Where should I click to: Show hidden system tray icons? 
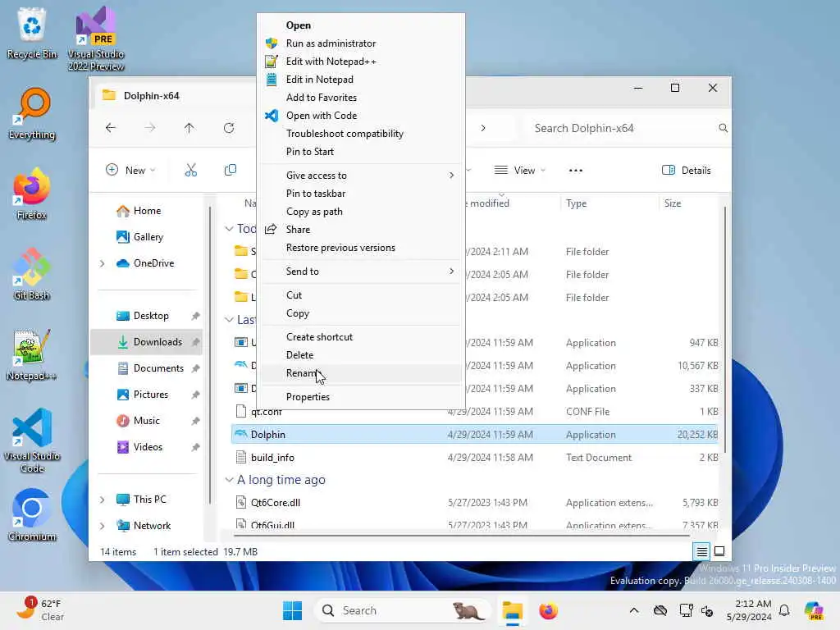coord(634,610)
